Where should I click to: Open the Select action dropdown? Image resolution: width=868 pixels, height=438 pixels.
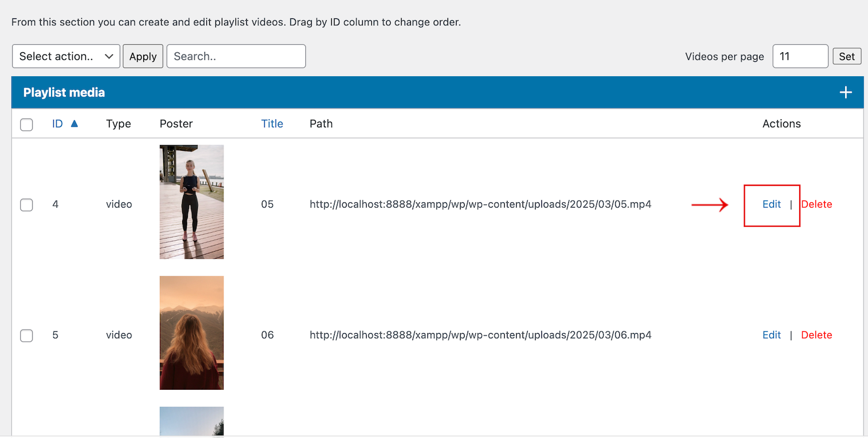pyautogui.click(x=66, y=56)
